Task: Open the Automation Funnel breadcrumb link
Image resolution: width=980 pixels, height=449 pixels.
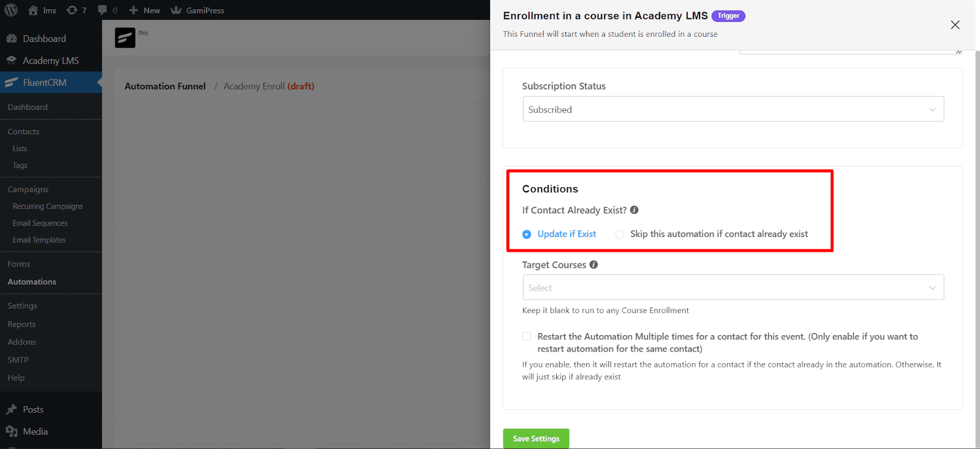Action: 164,86
